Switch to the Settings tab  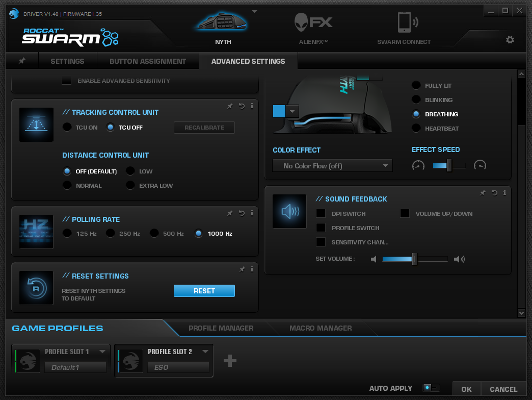click(67, 61)
